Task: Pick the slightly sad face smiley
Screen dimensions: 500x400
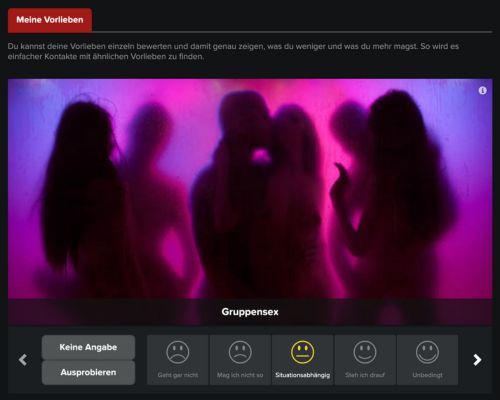Action: pyautogui.click(x=240, y=352)
